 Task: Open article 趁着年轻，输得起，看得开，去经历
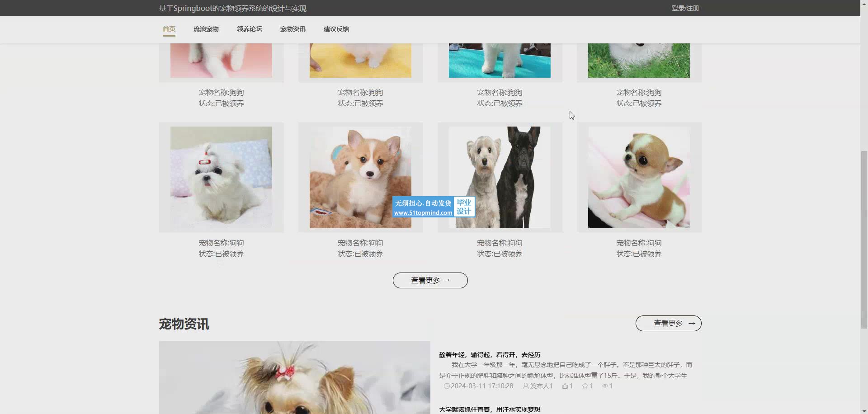490,355
